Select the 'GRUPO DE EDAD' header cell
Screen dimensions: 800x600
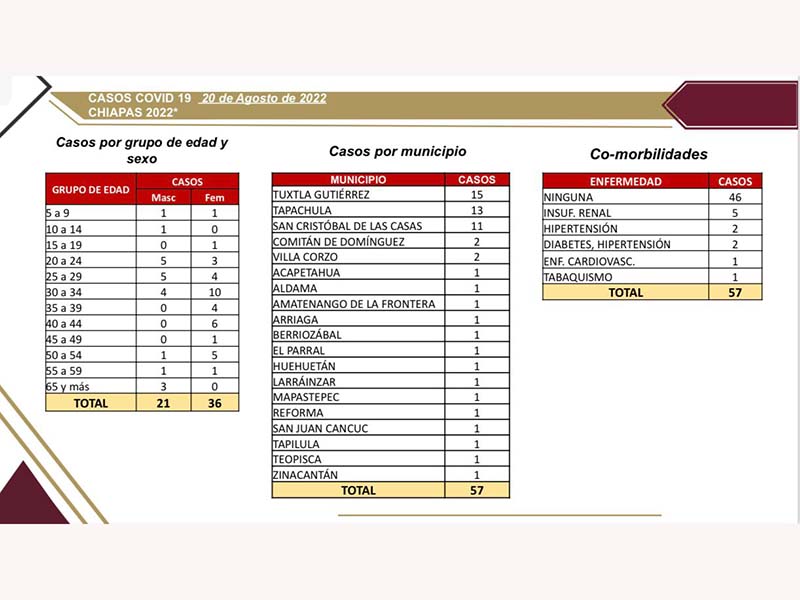(x=91, y=189)
